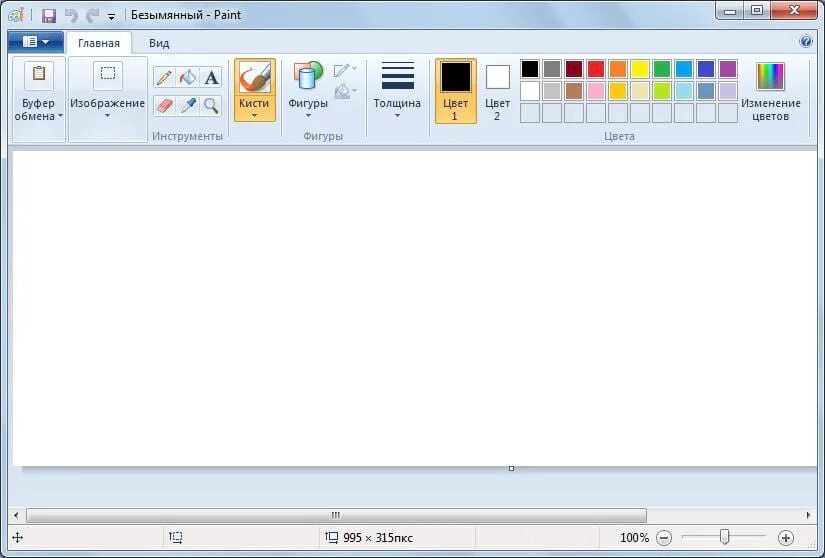Click the 995 × 315пкс size text
This screenshot has width=825, height=558.
click(x=378, y=537)
